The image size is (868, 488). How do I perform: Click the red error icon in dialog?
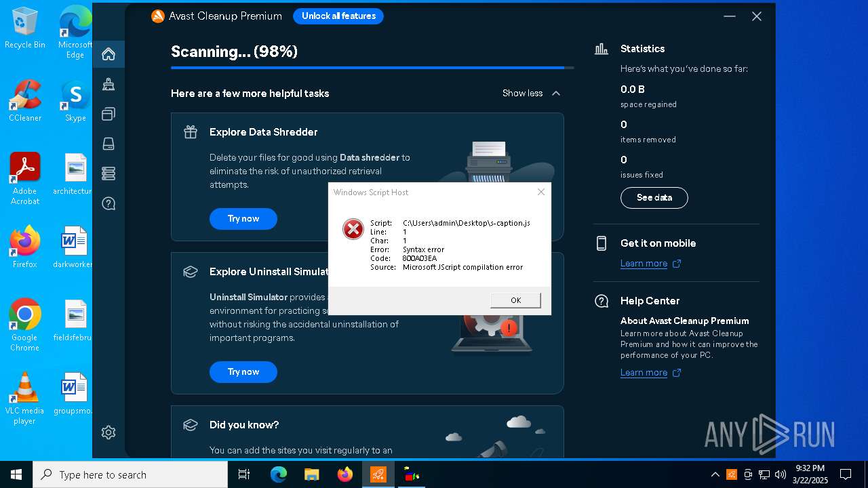pyautogui.click(x=353, y=229)
